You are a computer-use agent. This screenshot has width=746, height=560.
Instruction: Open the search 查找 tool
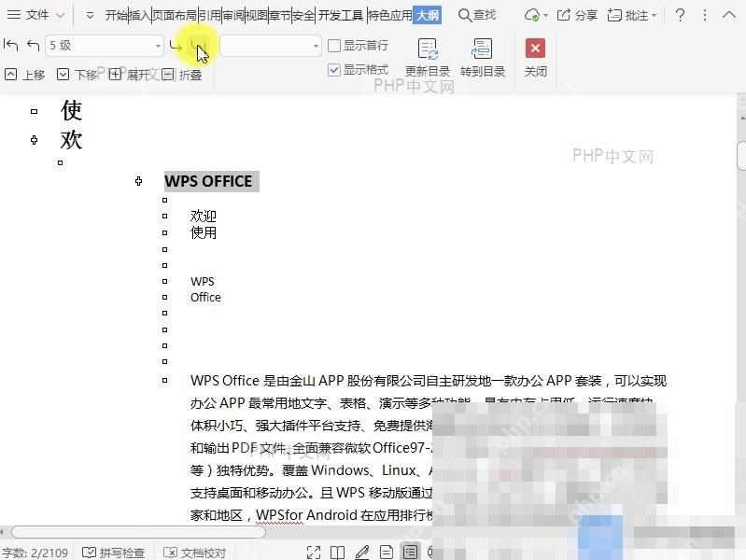(x=477, y=15)
